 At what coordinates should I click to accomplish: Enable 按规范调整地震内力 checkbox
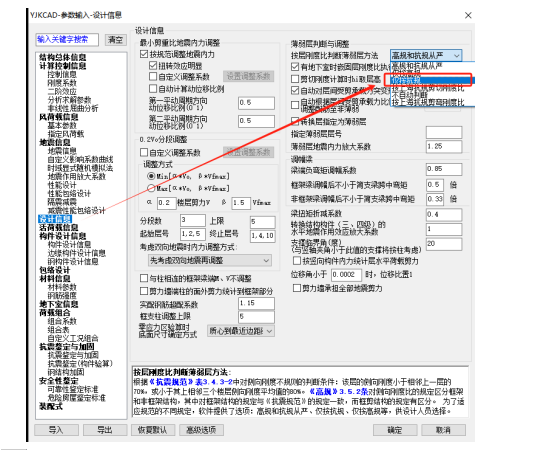pos(144,54)
